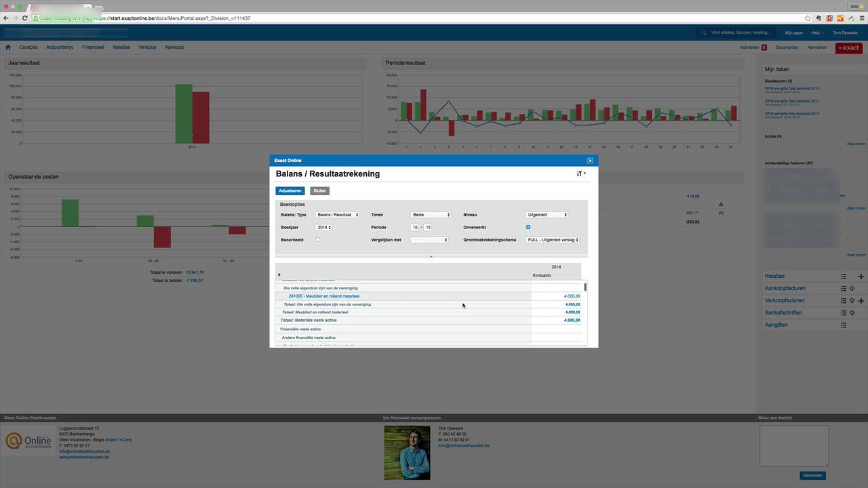This screenshot has width=868, height=488.
Task: Click the exact logo button
Action: 849,48
